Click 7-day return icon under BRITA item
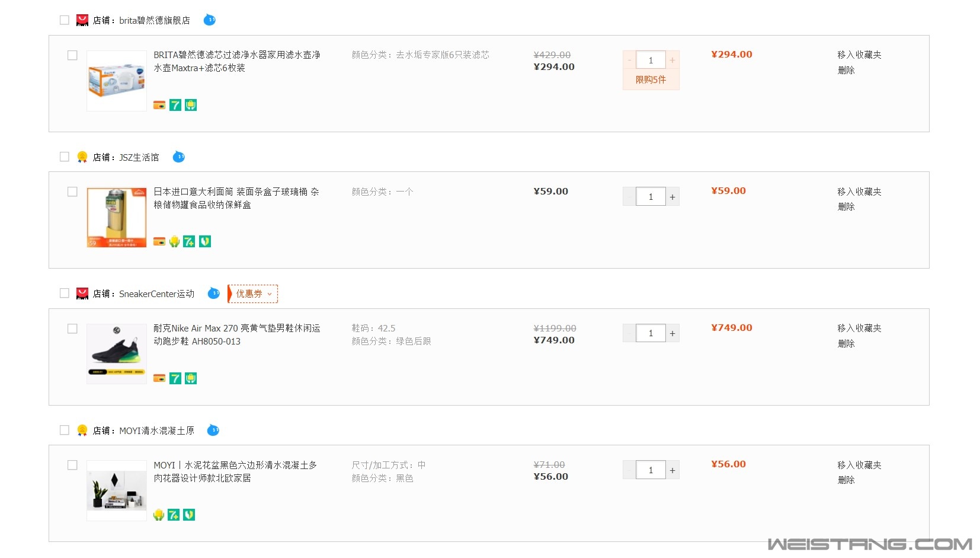 (x=175, y=105)
